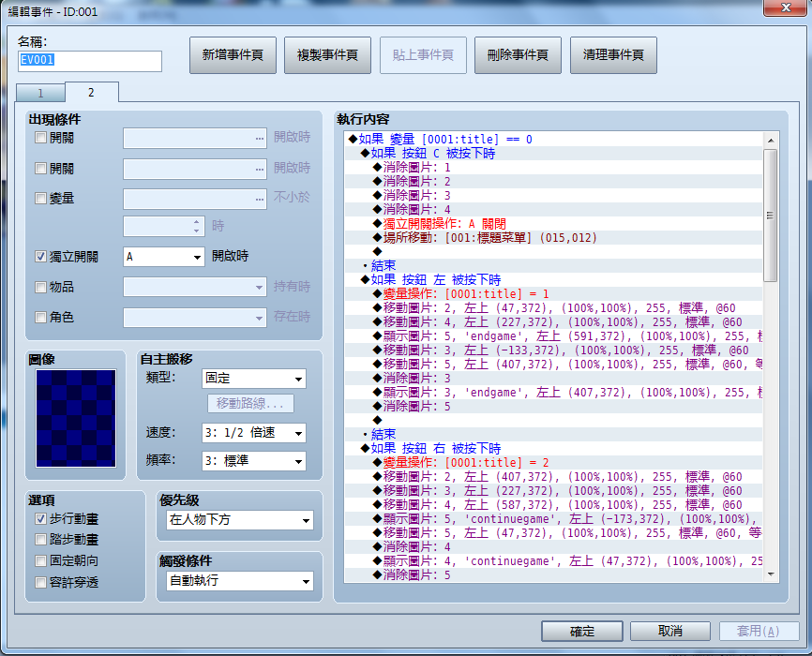Select the command 消除圖片: 2
Viewport: 812px width, 656px height.
coord(554,181)
